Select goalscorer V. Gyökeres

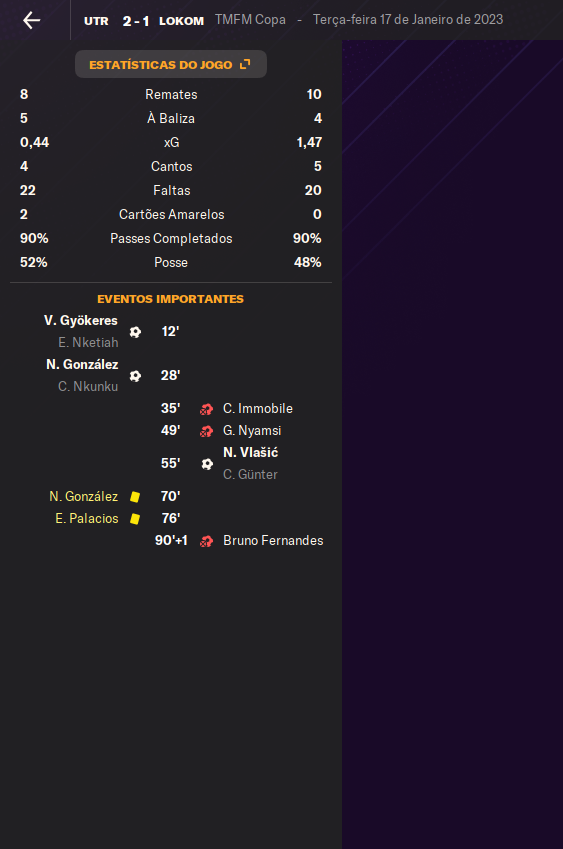pyautogui.click(x=81, y=321)
